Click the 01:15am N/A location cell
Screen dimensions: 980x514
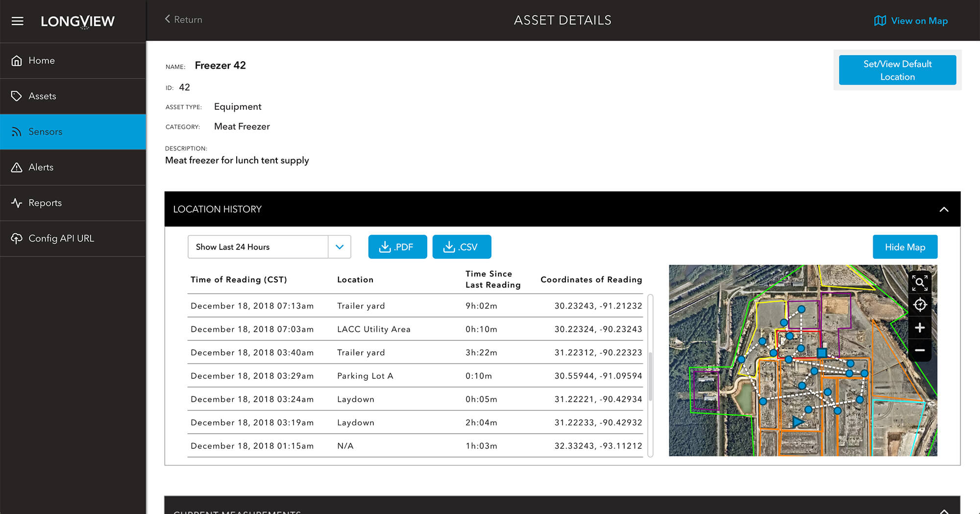pos(345,446)
